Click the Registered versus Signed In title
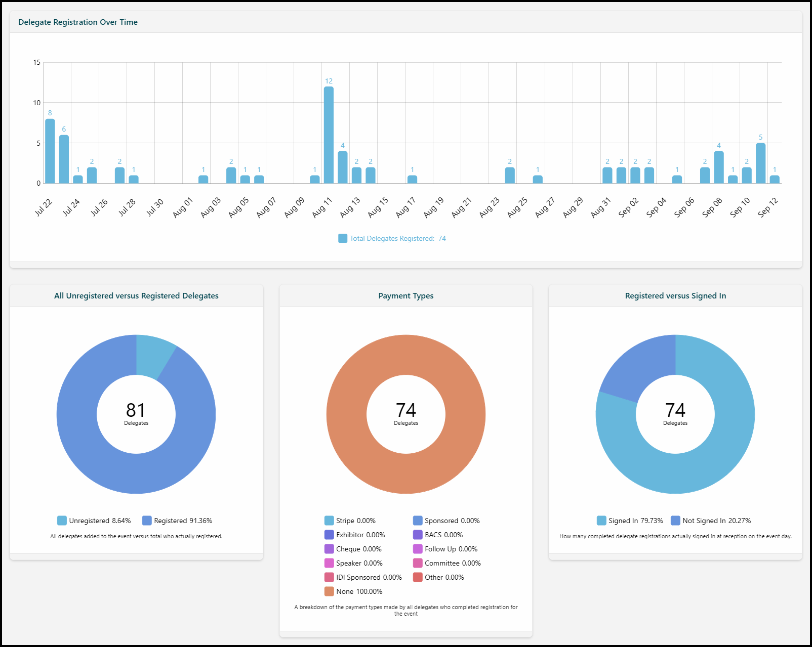The image size is (812, 647). pos(675,296)
